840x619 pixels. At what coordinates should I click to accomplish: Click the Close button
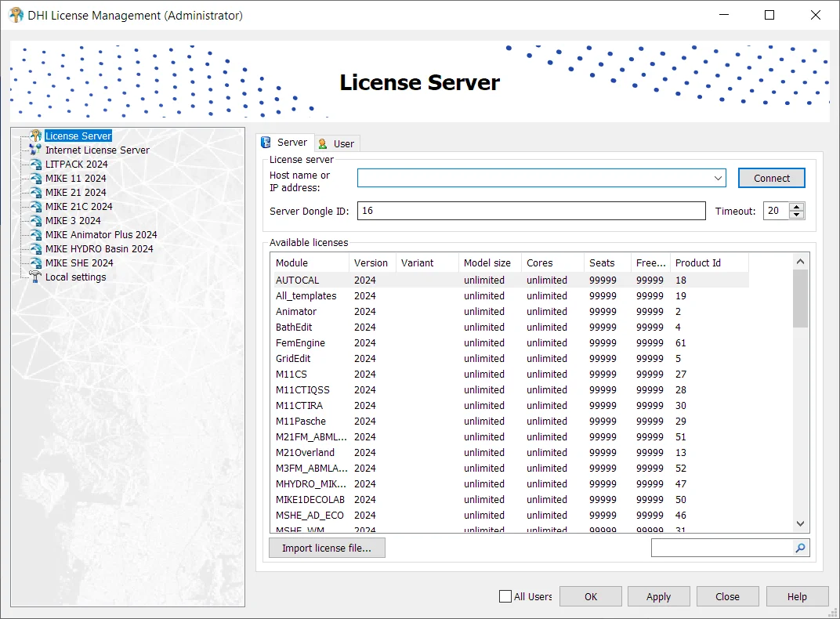(x=727, y=596)
